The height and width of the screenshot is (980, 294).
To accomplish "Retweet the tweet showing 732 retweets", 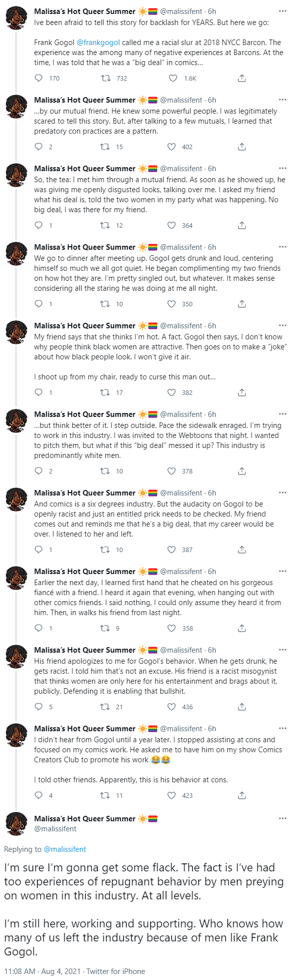I will [105, 78].
